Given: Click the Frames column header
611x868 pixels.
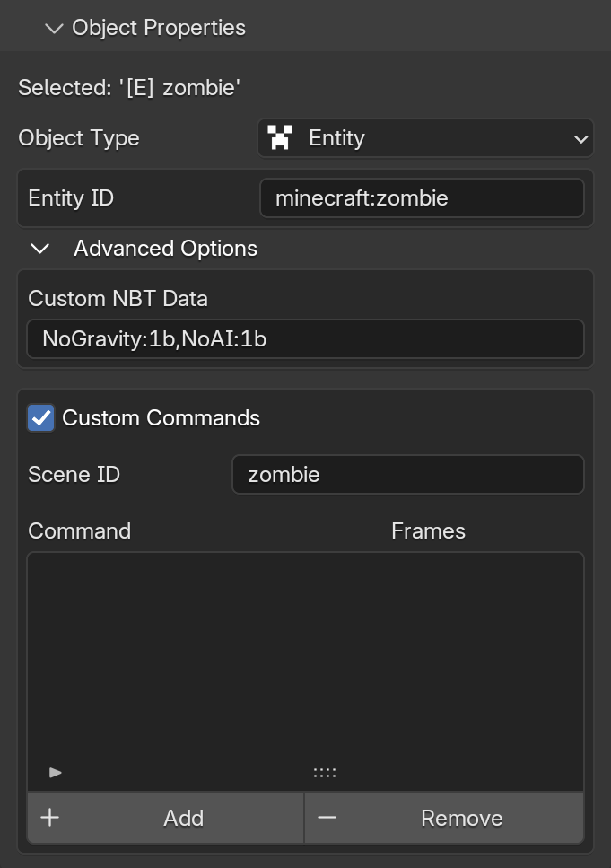Looking at the screenshot, I should (428, 530).
